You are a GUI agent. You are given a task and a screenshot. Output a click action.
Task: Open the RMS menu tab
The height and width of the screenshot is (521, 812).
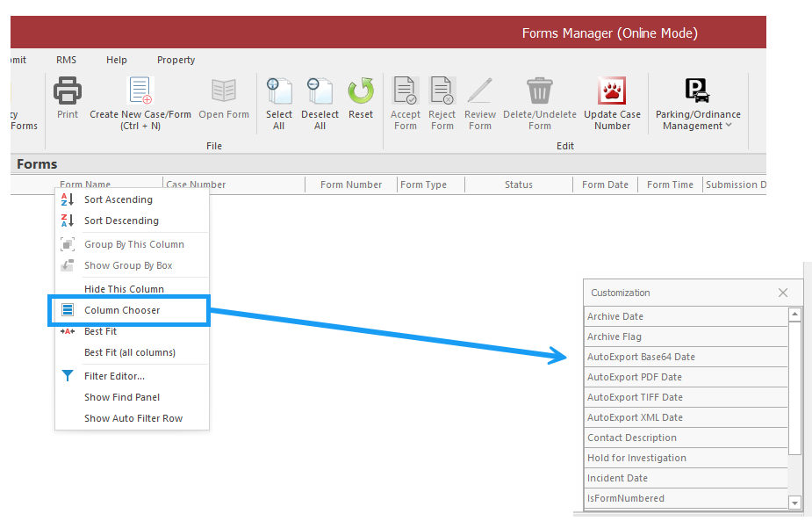66,60
